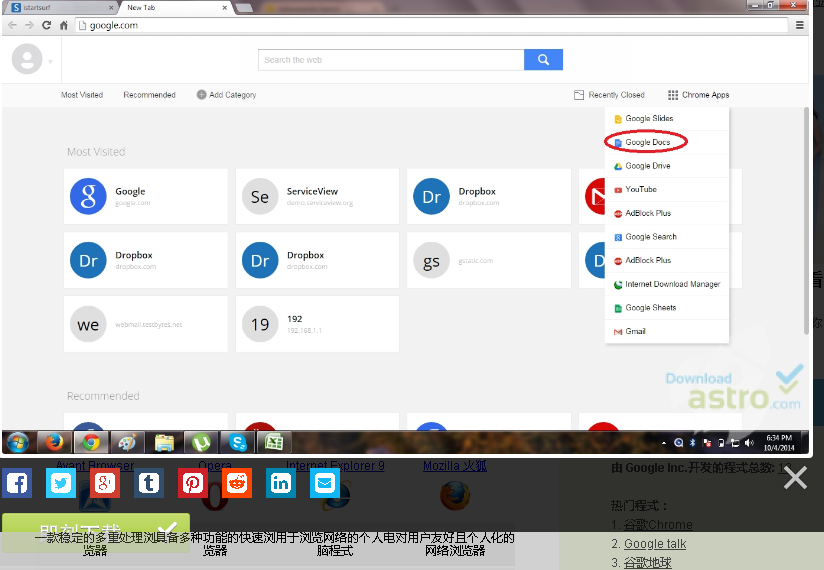
Task: Open Google Search from apps list
Action: coord(667,237)
